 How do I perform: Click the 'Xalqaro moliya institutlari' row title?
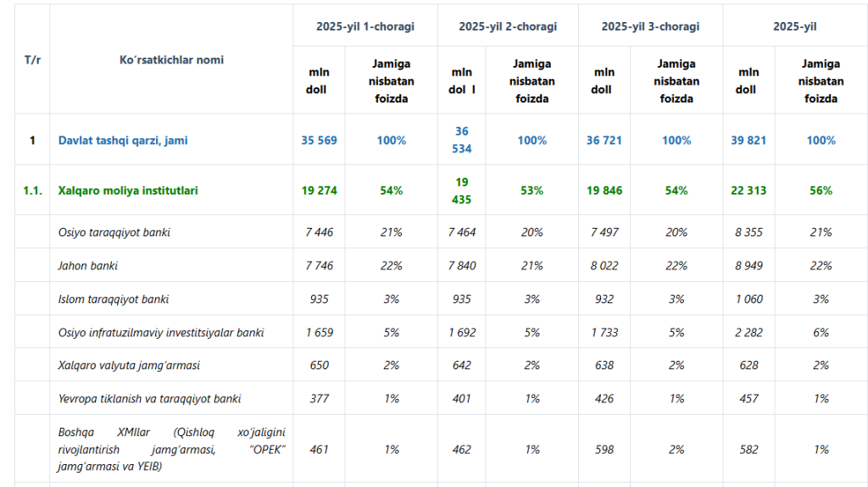[x=127, y=191]
